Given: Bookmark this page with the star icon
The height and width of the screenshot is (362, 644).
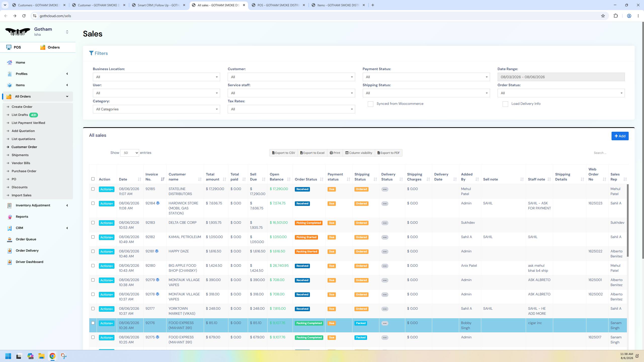Looking at the screenshot, I should 603,16.
